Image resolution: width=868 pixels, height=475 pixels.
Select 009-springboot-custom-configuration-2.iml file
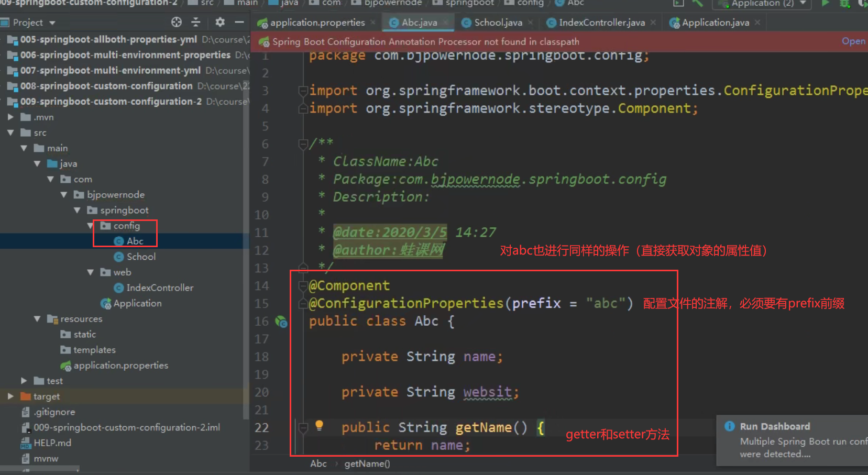point(127,428)
